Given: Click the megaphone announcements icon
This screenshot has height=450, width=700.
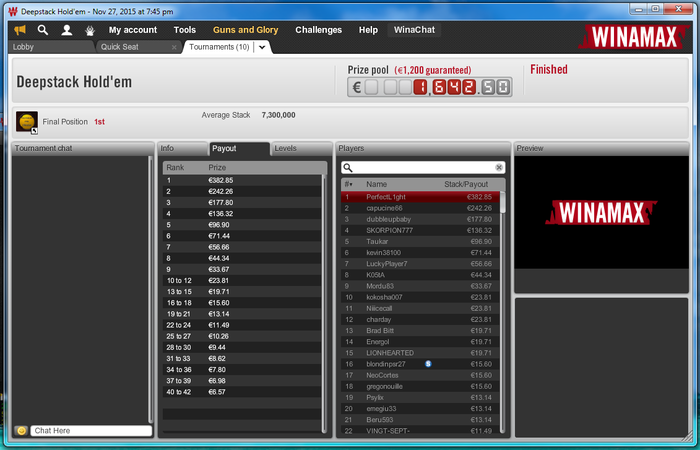Looking at the screenshot, I should 20,30.
